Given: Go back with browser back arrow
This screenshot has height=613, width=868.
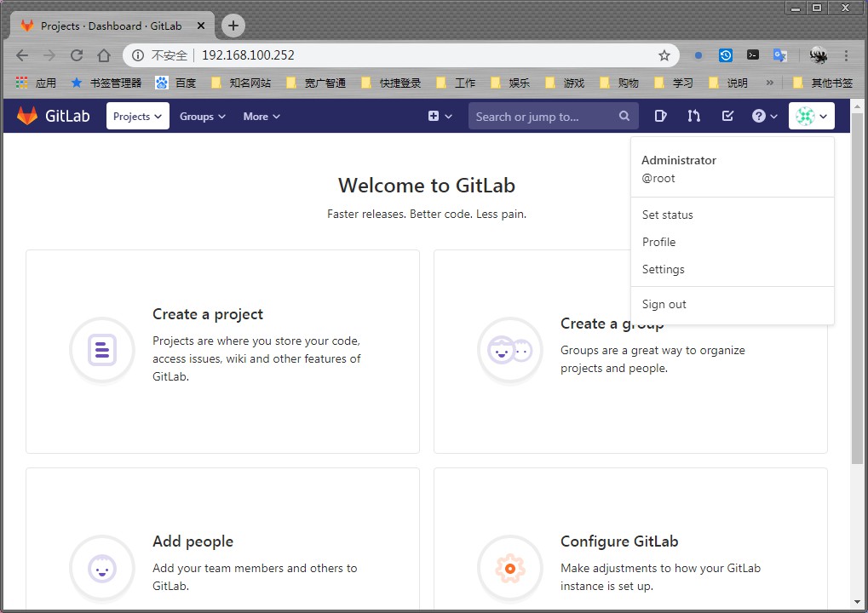Looking at the screenshot, I should coord(22,54).
